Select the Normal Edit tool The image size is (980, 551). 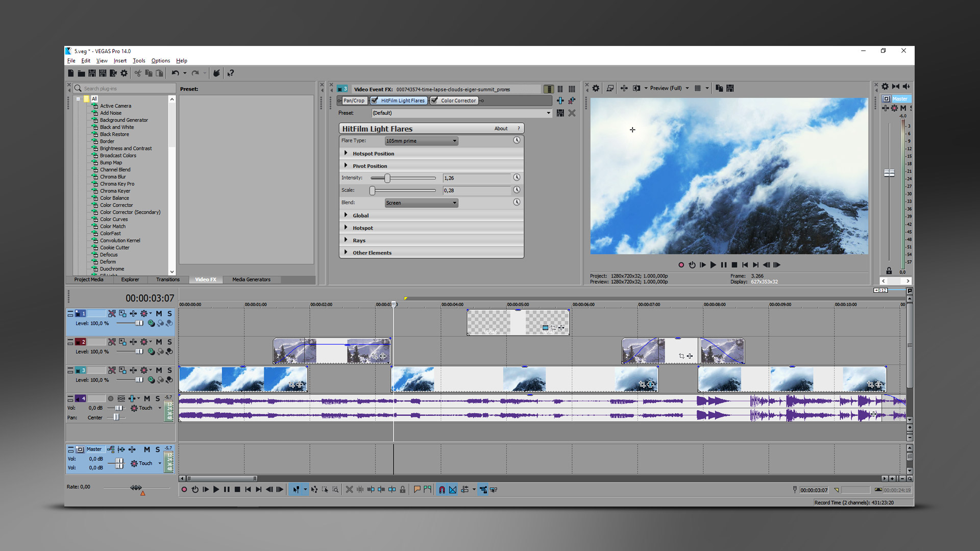296,490
